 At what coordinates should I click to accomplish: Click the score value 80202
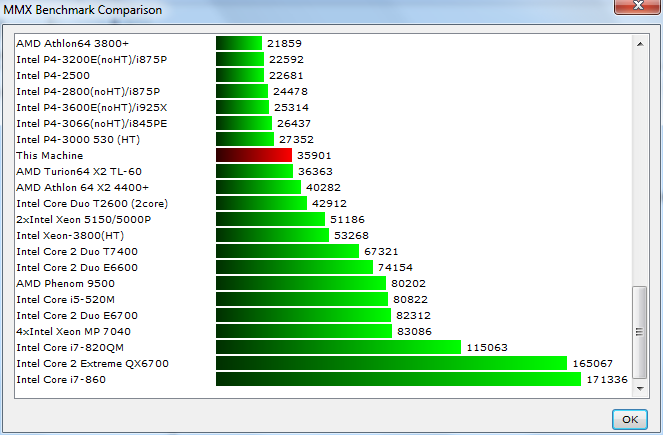(x=408, y=283)
